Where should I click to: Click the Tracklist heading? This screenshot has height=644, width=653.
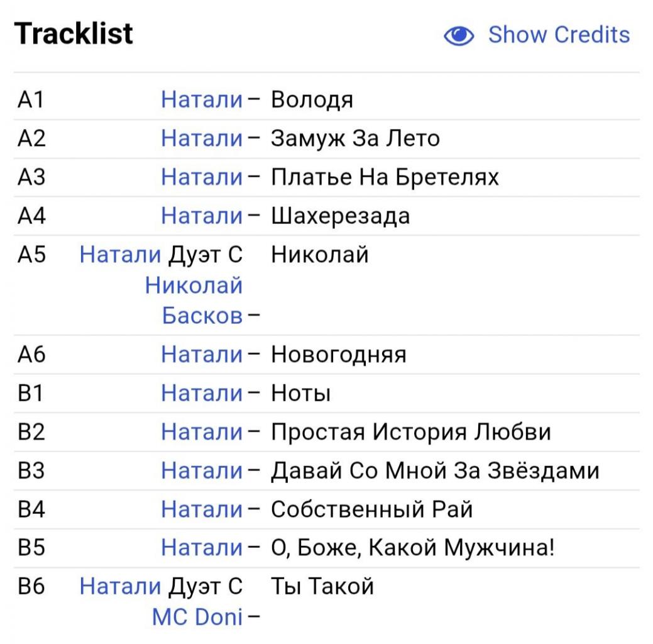point(74,33)
